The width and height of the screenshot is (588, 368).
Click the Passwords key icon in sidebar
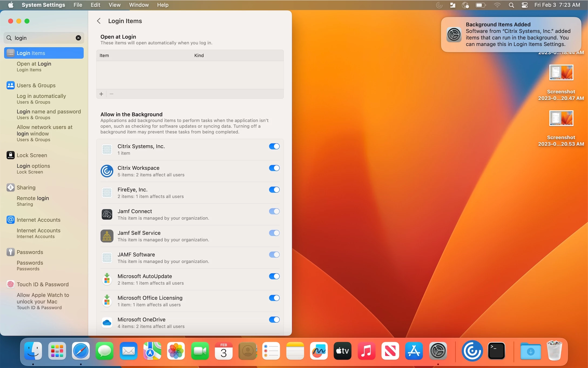[11, 252]
